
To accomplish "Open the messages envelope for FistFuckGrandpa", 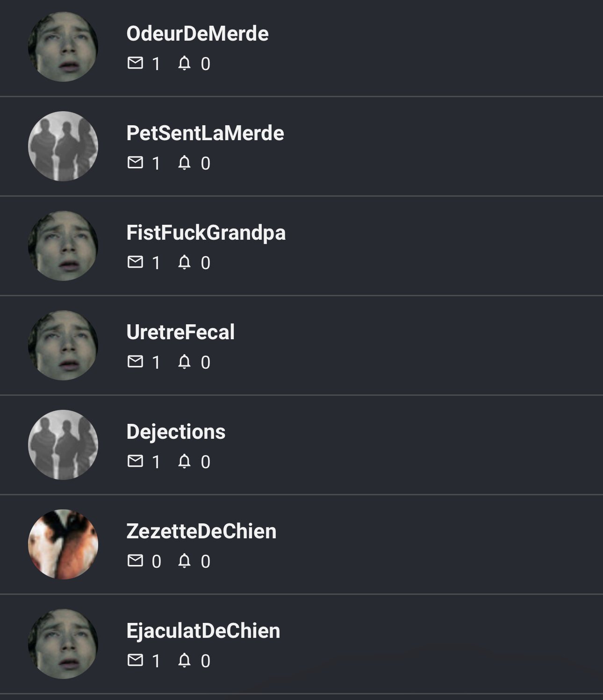I will [135, 262].
